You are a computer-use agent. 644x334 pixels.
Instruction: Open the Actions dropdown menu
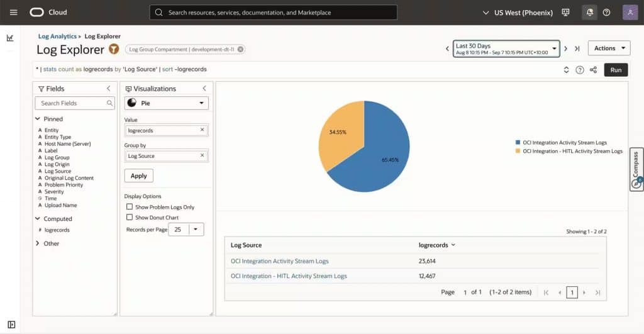[x=609, y=48]
